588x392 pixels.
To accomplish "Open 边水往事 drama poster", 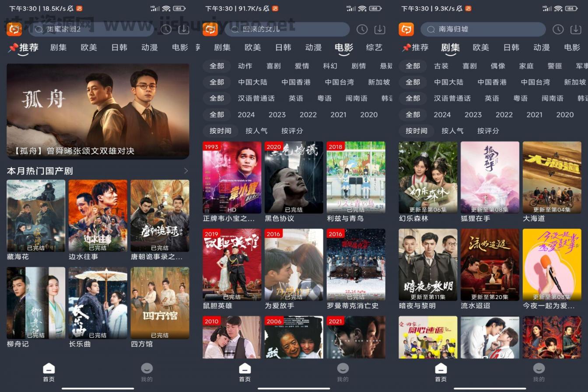I will [x=98, y=215].
